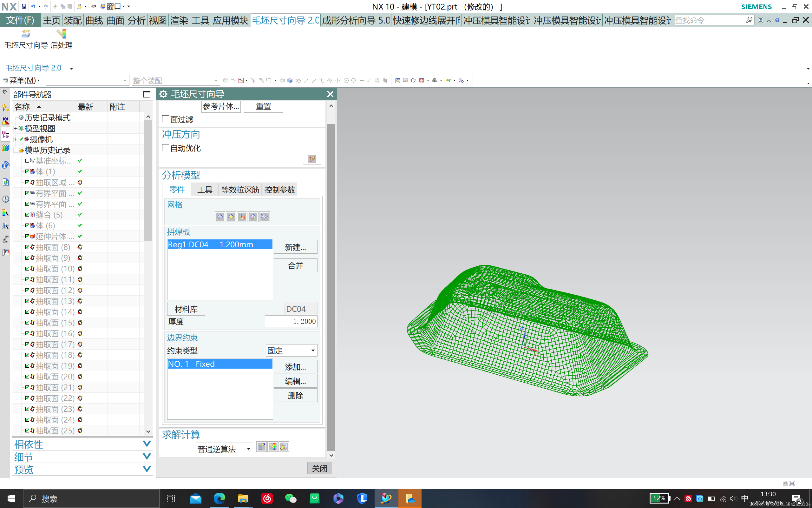This screenshot has width=812, height=508.
Task: Select the NO. 1 Fixed constraint entry
Action: point(220,364)
